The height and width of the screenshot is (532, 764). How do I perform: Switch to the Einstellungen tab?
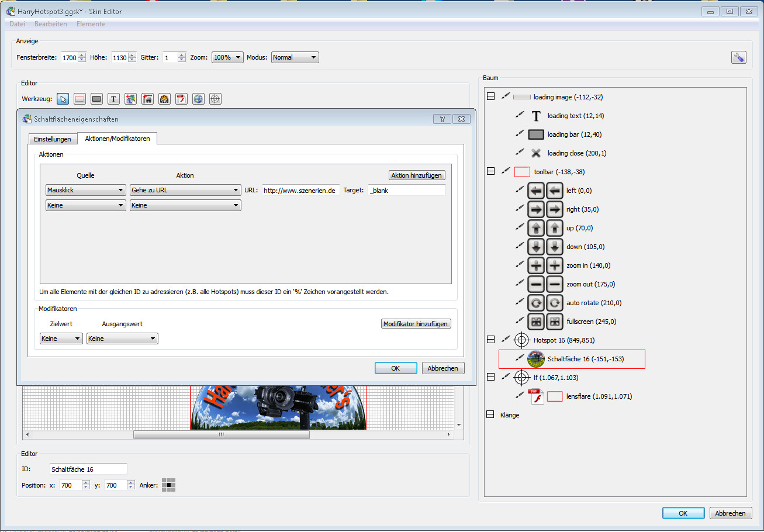pos(53,139)
